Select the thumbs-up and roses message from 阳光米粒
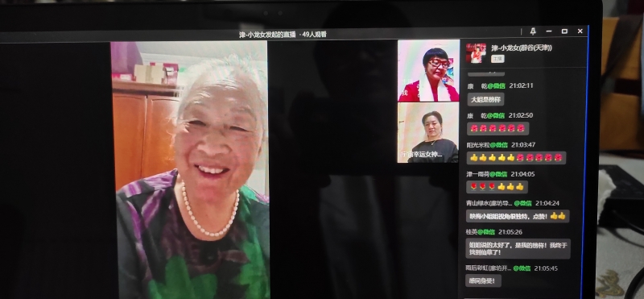The height and width of the screenshot is (299, 644). (x=516, y=157)
